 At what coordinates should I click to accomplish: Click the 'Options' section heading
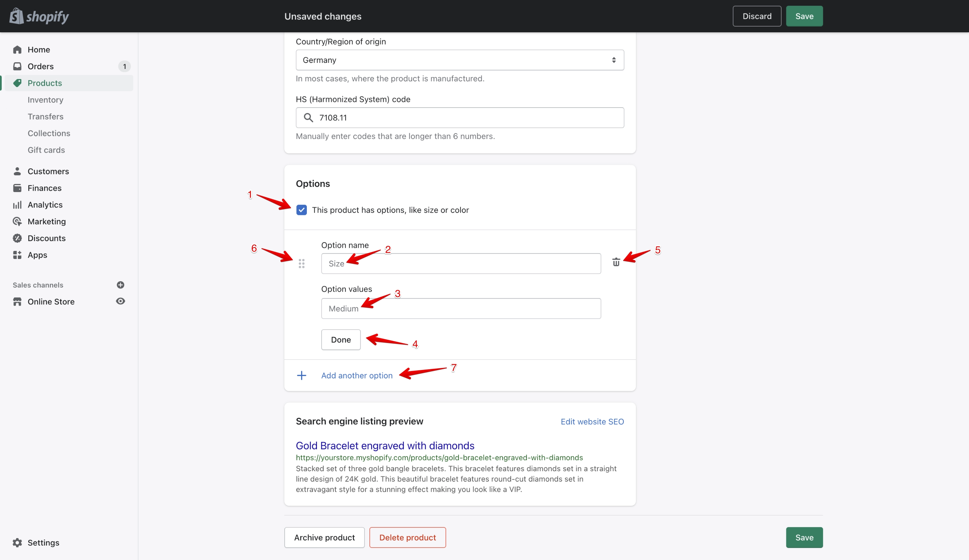[313, 184]
